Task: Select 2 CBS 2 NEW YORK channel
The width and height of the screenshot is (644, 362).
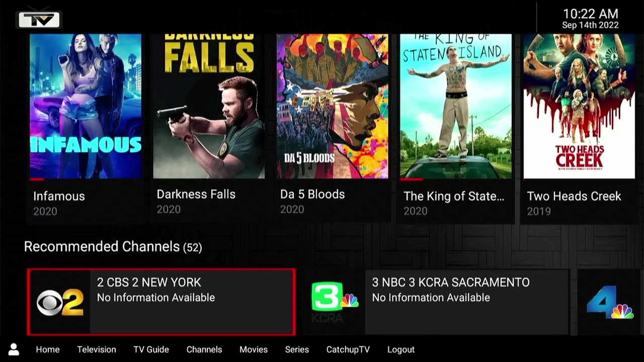Action: click(161, 302)
